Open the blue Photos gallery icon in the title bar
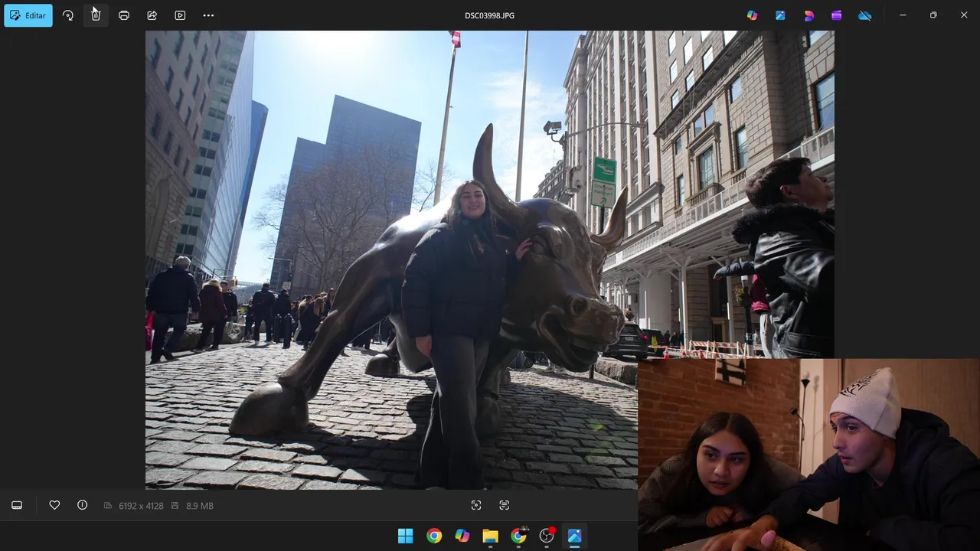Screen dimensions: 980x551 tap(780, 15)
